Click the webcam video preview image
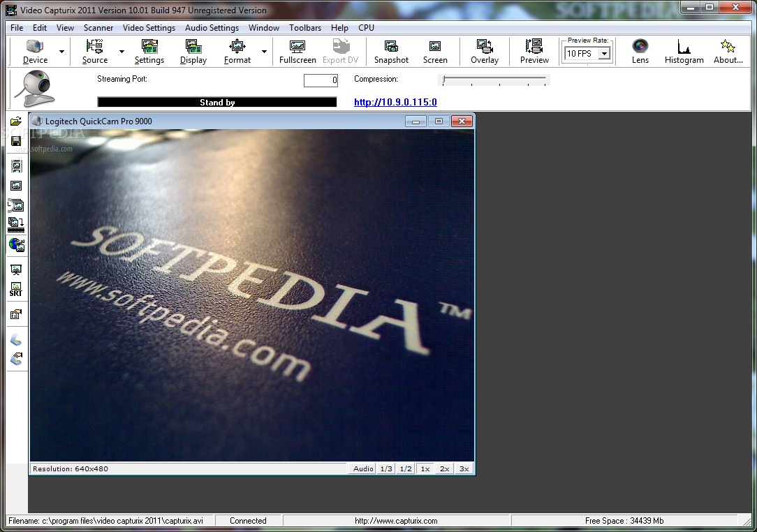757x532 pixels. (251, 295)
